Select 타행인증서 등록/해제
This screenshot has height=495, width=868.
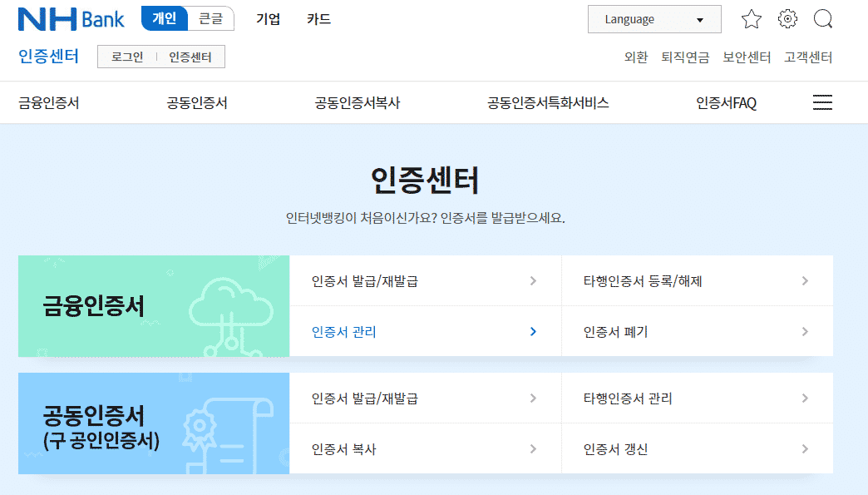698,280
